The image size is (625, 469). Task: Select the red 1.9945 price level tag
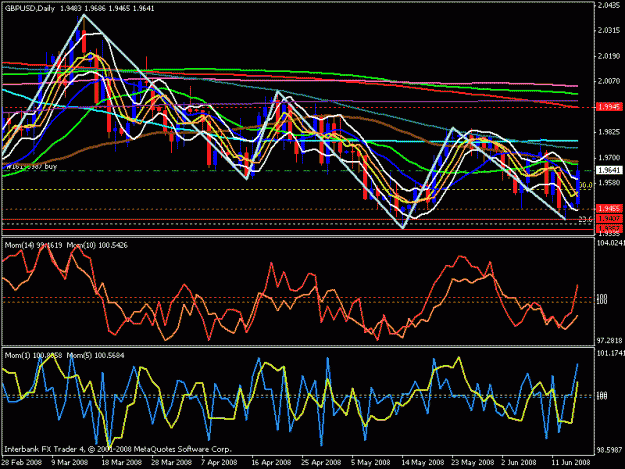609,107
